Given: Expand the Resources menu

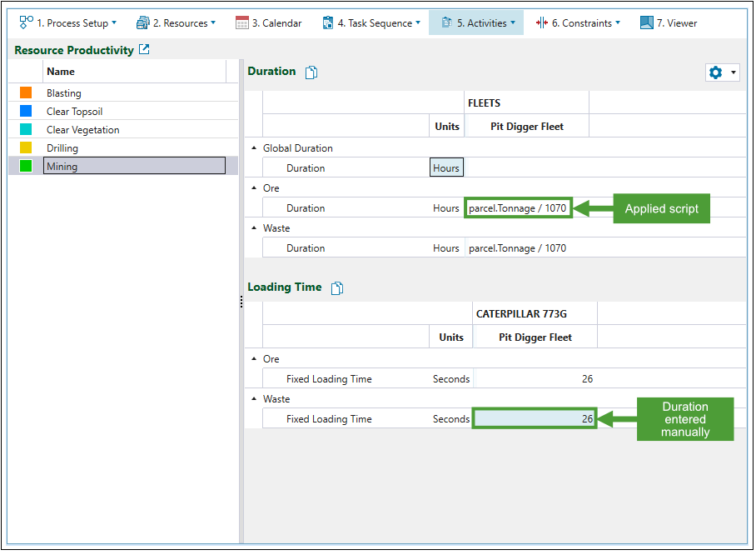Looking at the screenshot, I should (176, 23).
